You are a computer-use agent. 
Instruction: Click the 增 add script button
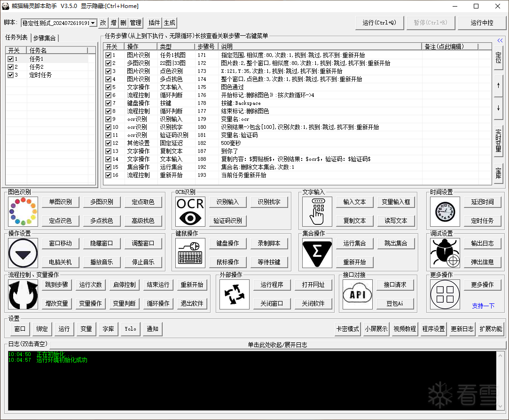[114, 23]
